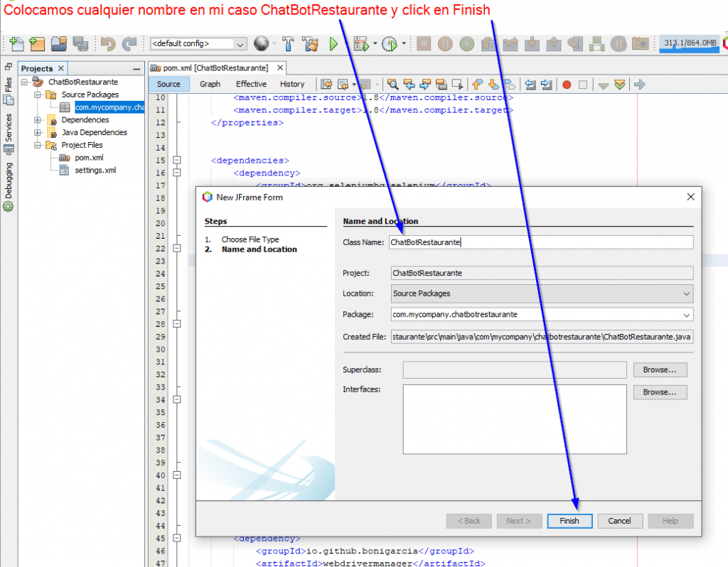This screenshot has width=728, height=567.
Task: Click the Profile Project clock icon
Action: [389, 44]
